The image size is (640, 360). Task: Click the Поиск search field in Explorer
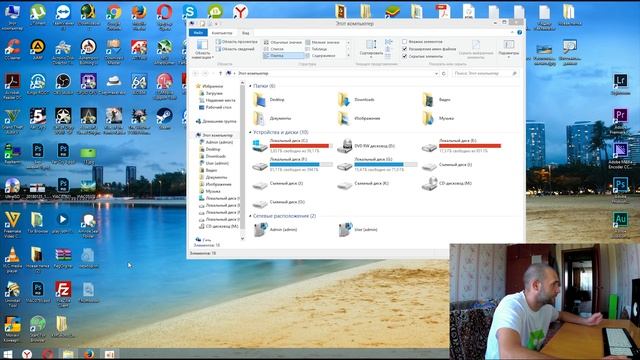pos(485,73)
